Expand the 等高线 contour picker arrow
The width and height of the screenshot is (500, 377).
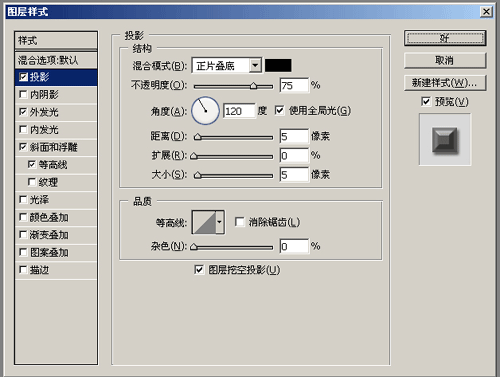tap(219, 222)
